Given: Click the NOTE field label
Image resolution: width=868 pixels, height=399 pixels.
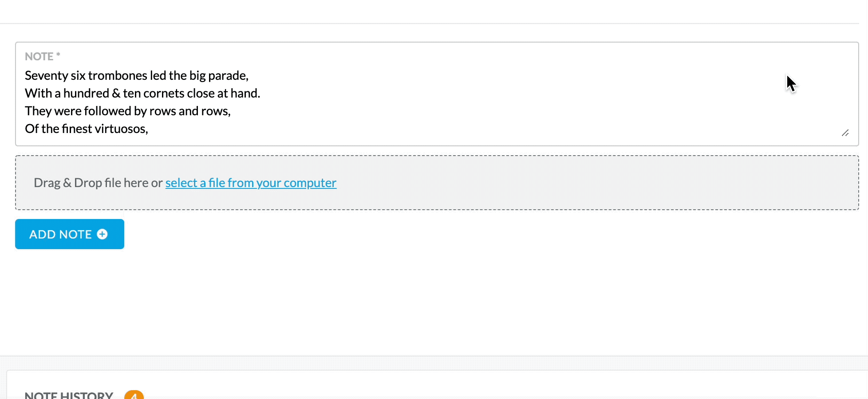Looking at the screenshot, I should click(39, 56).
